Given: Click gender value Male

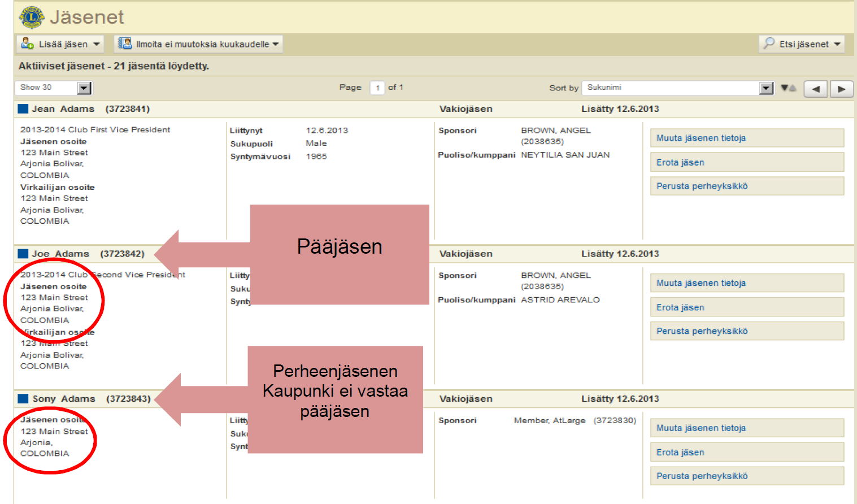Looking at the screenshot, I should pyautogui.click(x=316, y=144).
